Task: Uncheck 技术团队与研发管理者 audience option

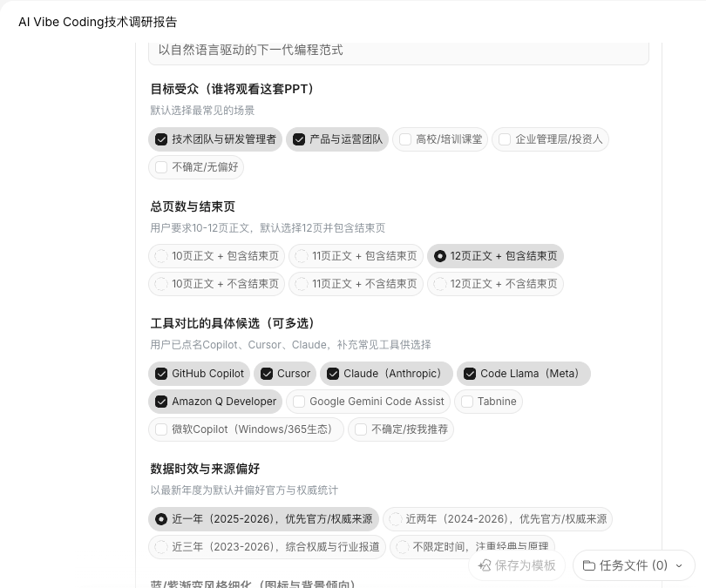Action: [215, 139]
